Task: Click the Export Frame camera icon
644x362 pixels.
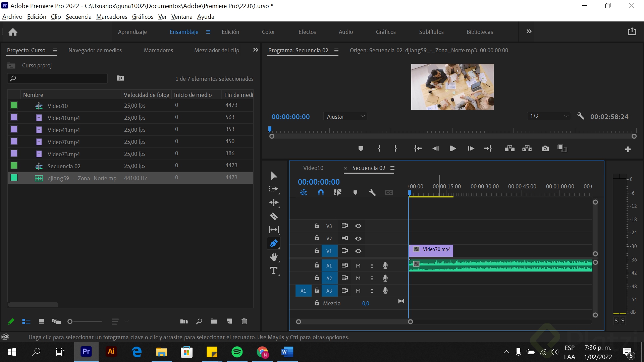Action: coord(545,148)
